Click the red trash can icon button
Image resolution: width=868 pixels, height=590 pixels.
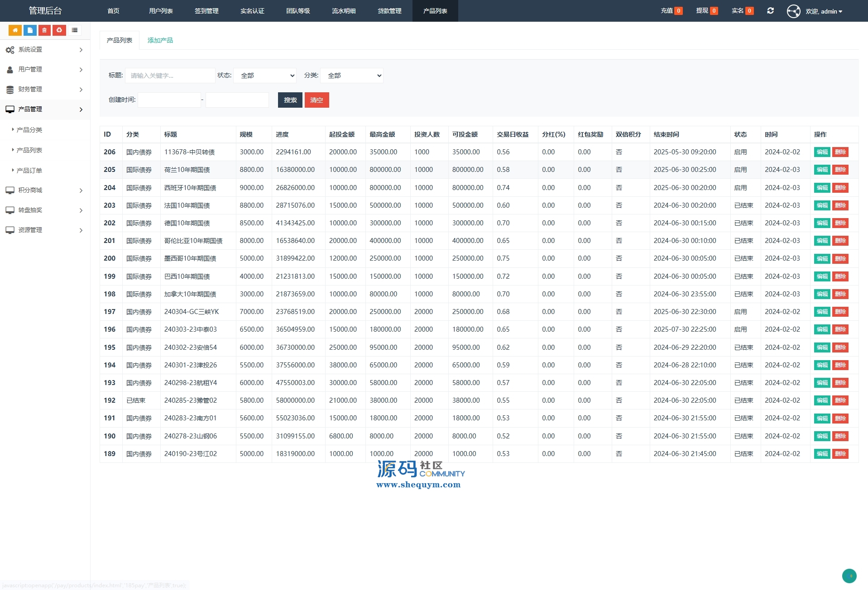44,30
